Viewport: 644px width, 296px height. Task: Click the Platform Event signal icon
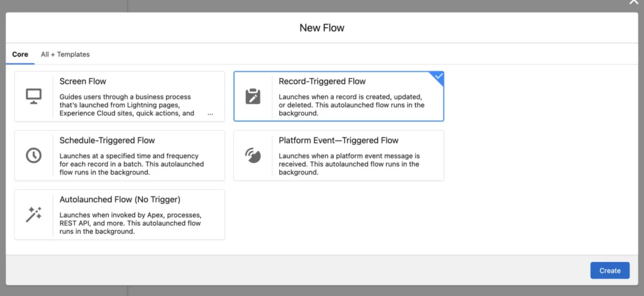click(252, 155)
